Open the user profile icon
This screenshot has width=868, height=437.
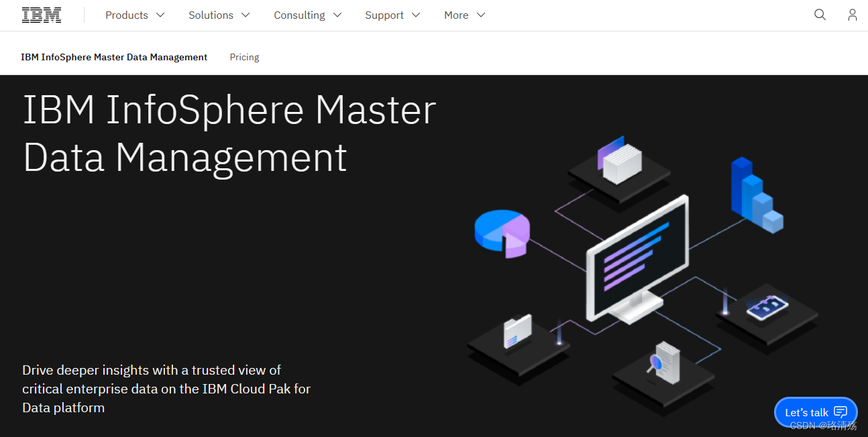pos(852,15)
